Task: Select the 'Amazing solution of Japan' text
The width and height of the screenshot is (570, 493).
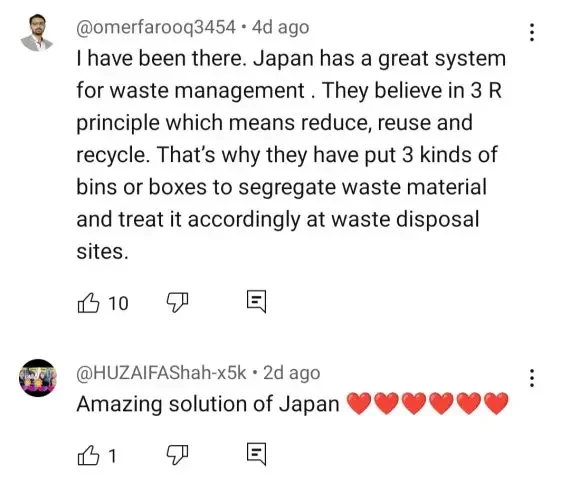Action: pyautogui.click(x=208, y=404)
